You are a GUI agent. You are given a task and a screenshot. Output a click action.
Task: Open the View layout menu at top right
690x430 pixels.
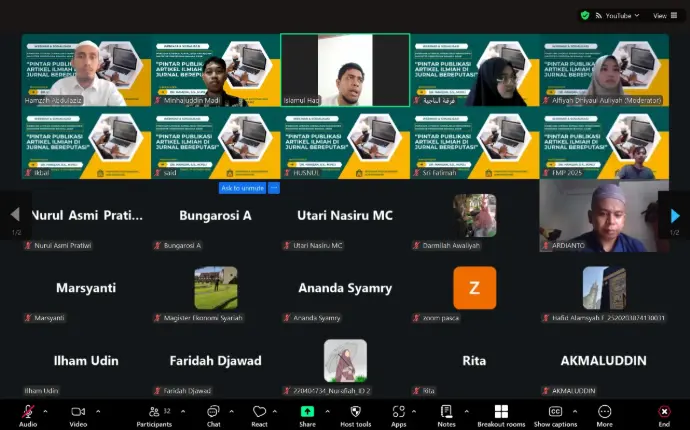pos(660,16)
